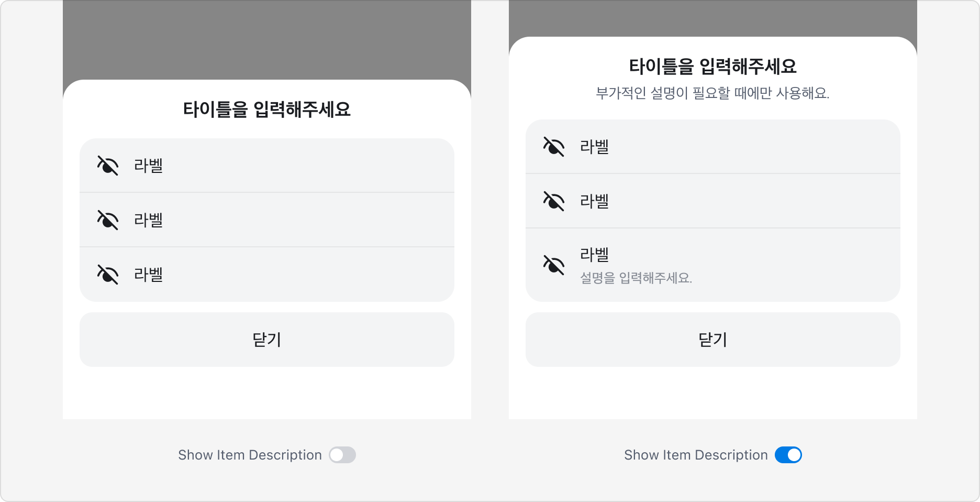This screenshot has width=980, height=502.
Task: Click the subtitle 부가적인 설명이 필요할 때에만 사용해요
Action: 713,93
